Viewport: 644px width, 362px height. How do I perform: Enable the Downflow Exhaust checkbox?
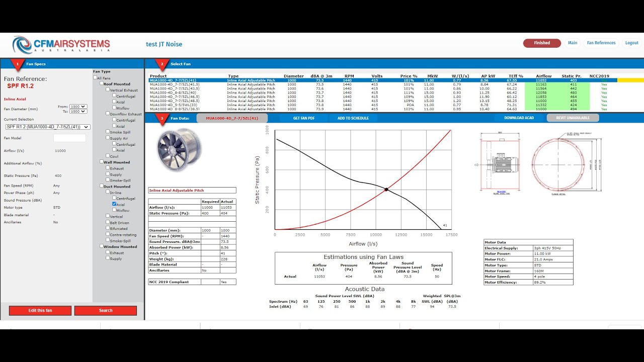tap(108, 114)
